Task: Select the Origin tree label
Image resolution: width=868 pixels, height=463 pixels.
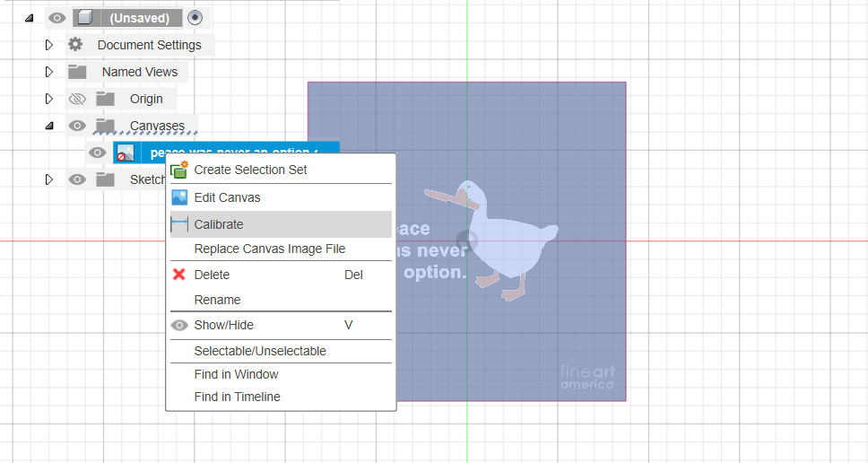Action: tap(146, 99)
